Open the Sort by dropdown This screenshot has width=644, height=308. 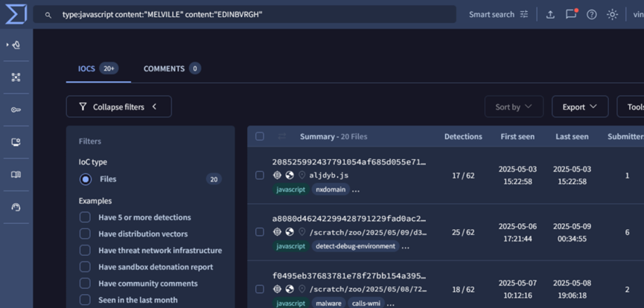[514, 106]
